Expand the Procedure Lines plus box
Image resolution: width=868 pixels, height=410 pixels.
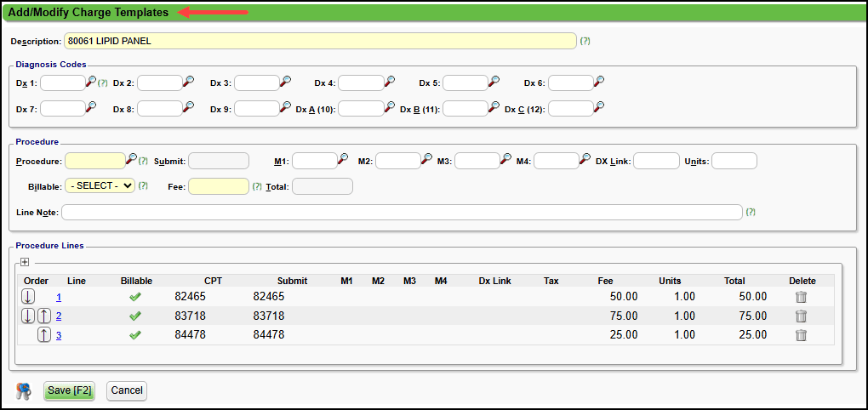(x=25, y=262)
